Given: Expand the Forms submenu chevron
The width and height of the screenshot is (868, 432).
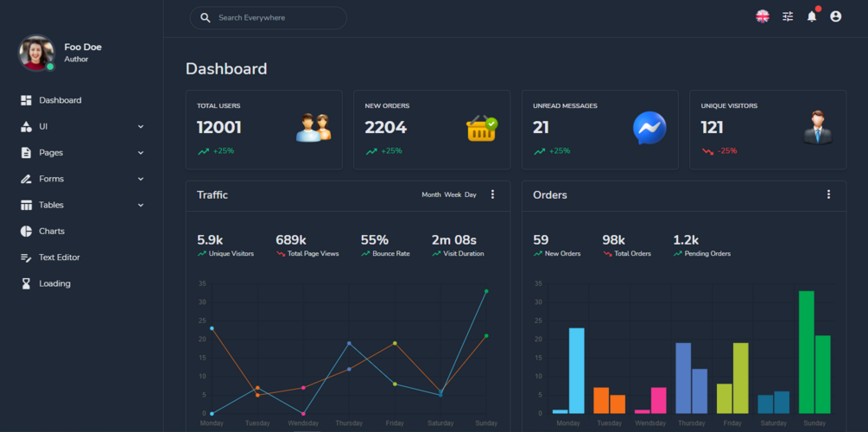Looking at the screenshot, I should [141, 179].
